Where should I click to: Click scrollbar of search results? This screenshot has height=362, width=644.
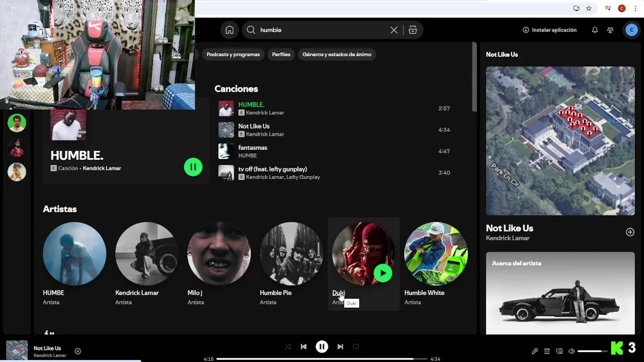(474, 77)
